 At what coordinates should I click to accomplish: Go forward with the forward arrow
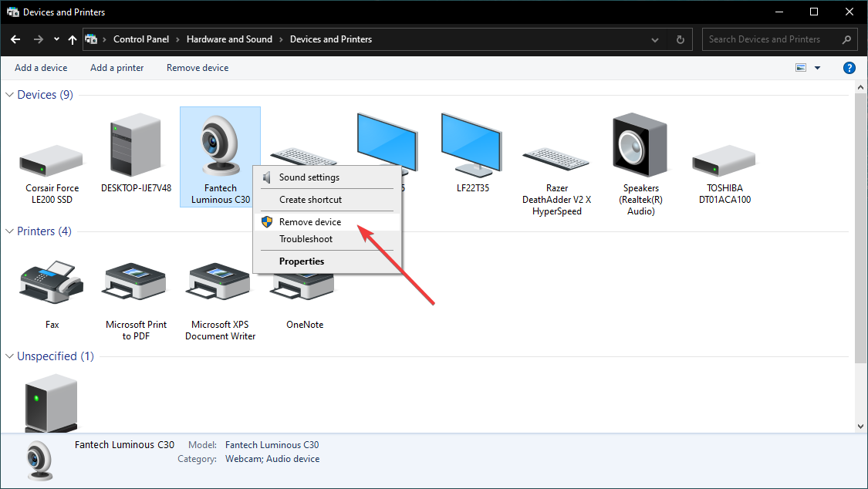(x=39, y=39)
